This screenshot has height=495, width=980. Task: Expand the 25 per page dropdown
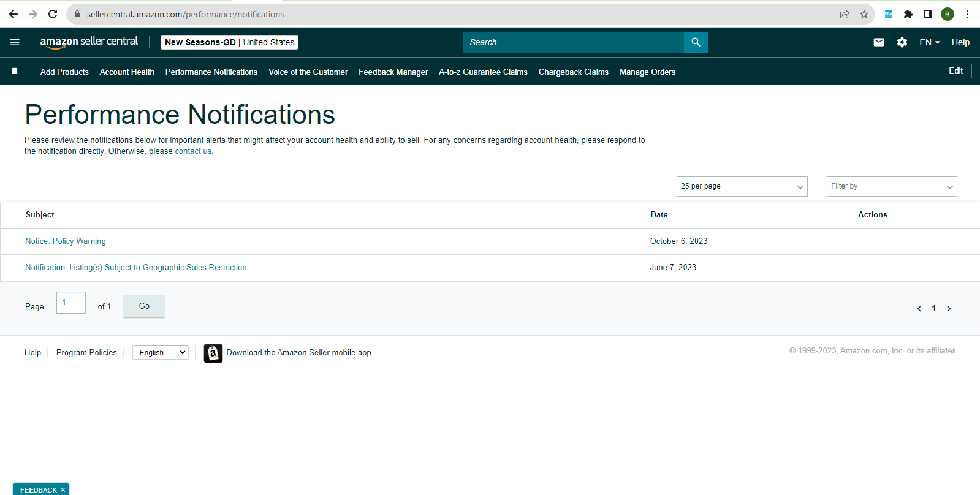[742, 187]
